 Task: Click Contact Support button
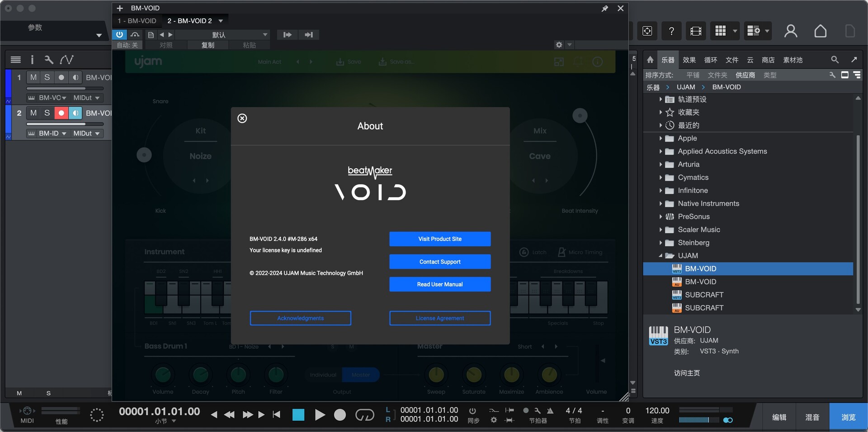[x=440, y=261]
